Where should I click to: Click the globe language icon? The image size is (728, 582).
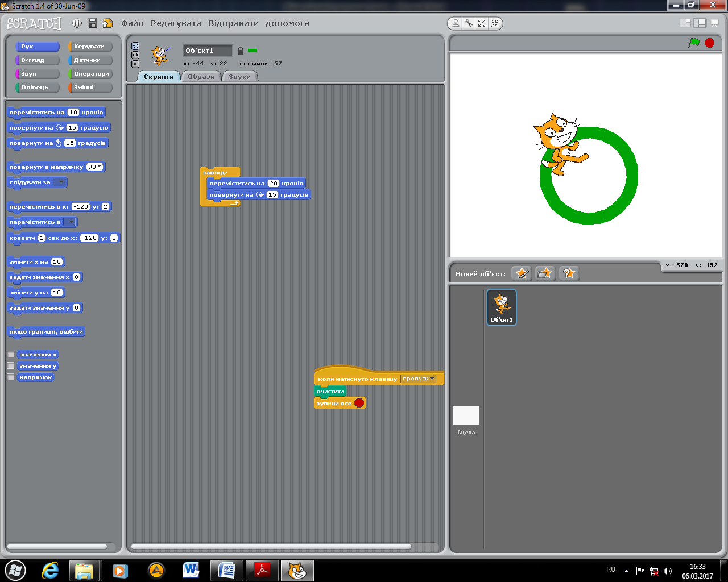[x=77, y=23]
